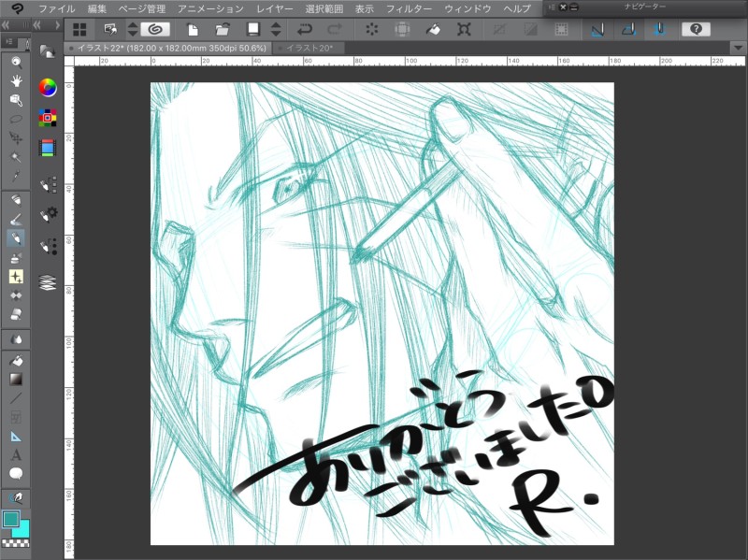Expand the canvas tab list dropdown arrow
Viewport: 748px width, 560px height.
[738, 48]
